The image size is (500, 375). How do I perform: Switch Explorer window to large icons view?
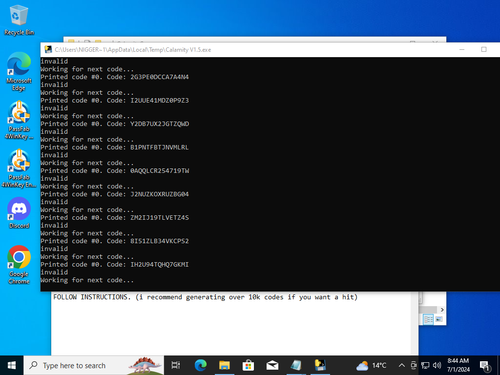439,319
